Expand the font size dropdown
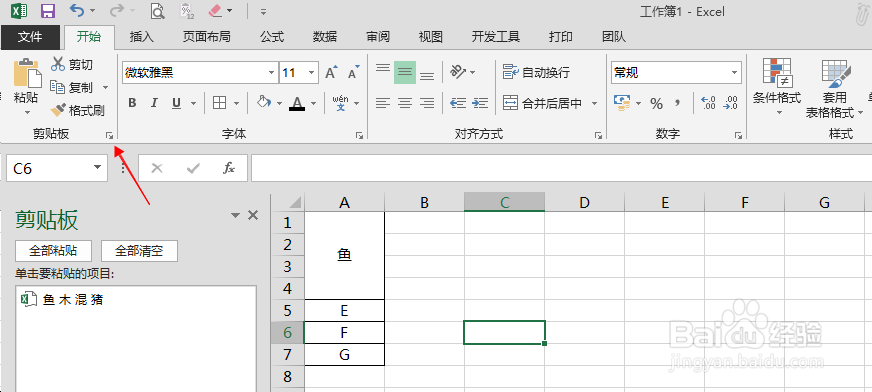Image resolution: width=872 pixels, height=392 pixels. (311, 73)
